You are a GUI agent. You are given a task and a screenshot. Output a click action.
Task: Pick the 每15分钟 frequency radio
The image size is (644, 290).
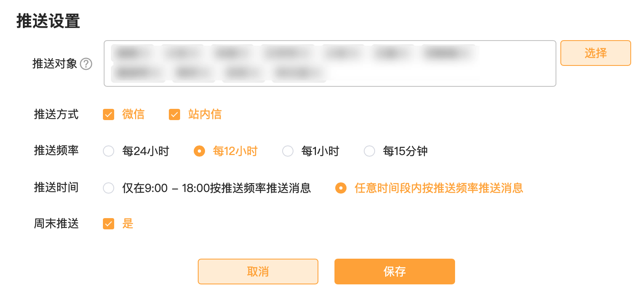(x=369, y=151)
